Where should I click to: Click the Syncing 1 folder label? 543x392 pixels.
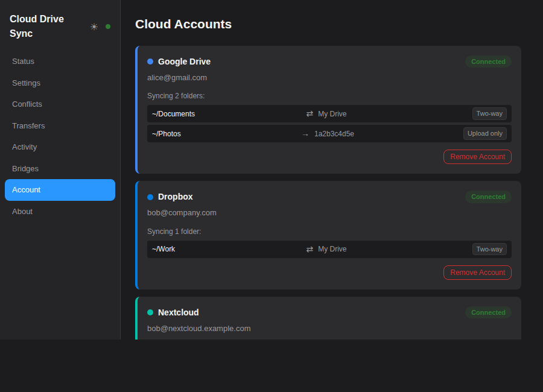(x=174, y=232)
